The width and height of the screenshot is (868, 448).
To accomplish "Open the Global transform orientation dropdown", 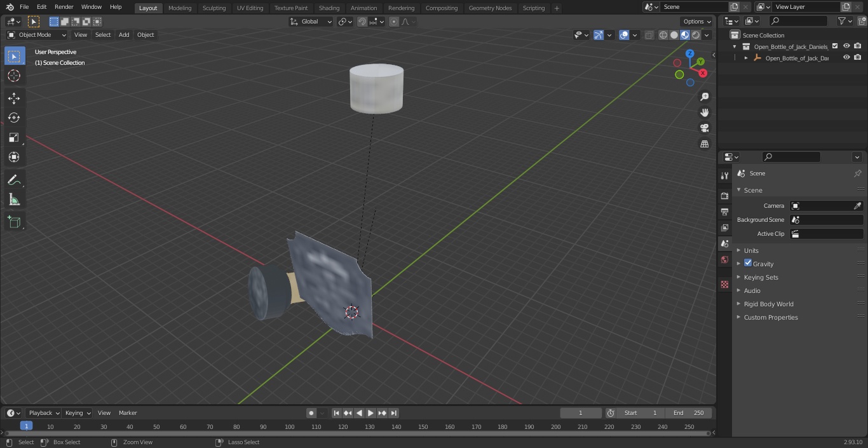I will coord(311,22).
